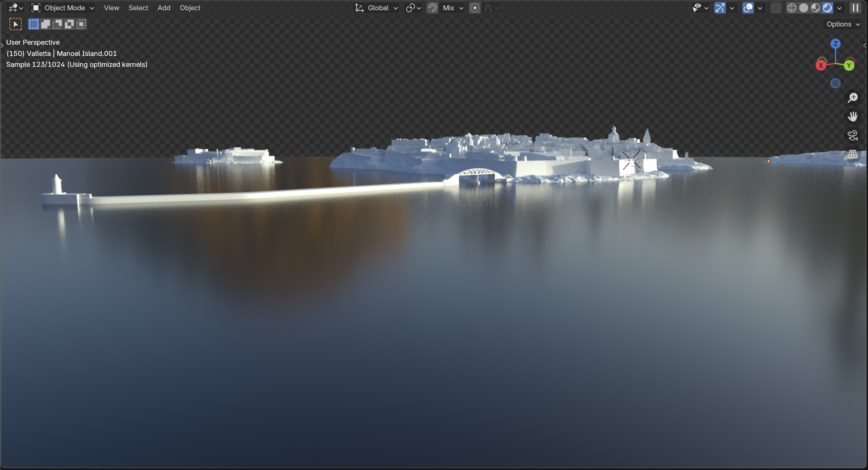This screenshot has height=470, width=868.
Task: Switch perspective/orthographic grid icon
Action: 852,154
